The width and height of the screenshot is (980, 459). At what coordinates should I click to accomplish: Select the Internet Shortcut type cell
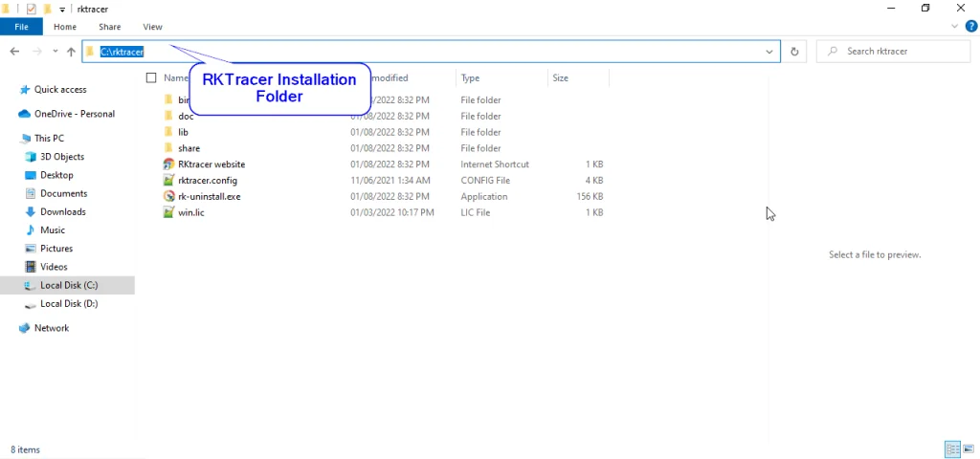tap(495, 164)
